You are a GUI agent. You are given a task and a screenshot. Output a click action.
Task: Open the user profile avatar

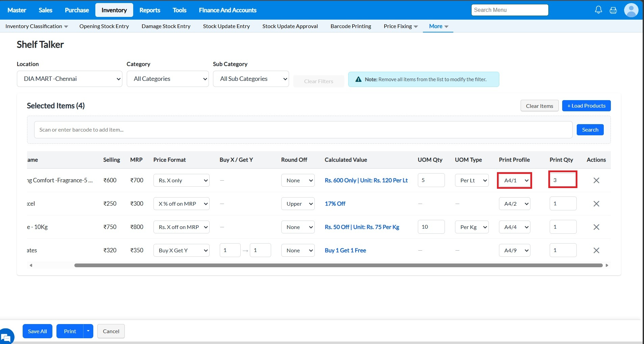(x=631, y=10)
